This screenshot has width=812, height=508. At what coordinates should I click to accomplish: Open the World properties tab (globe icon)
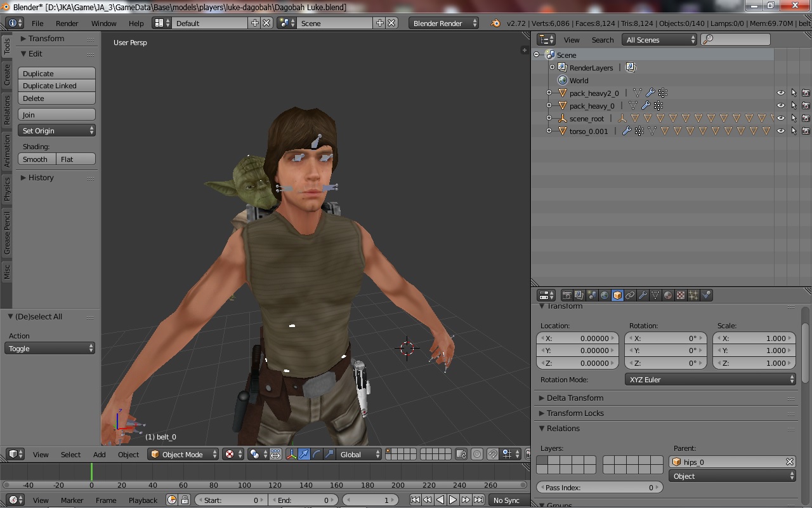point(605,295)
